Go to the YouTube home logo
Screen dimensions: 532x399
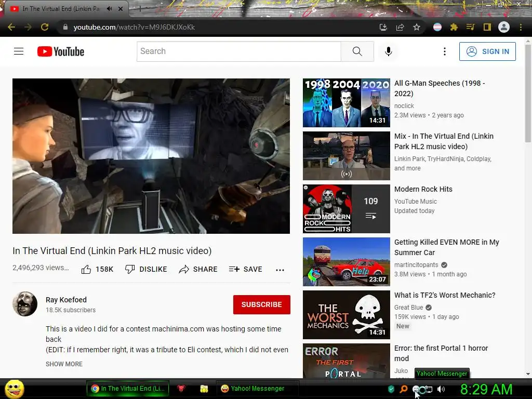coord(61,51)
